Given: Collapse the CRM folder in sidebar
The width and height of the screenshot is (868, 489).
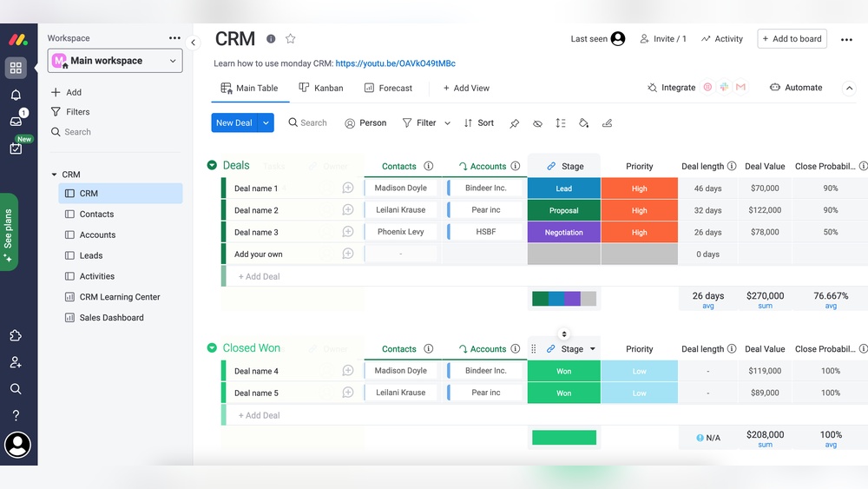Looking at the screenshot, I should point(55,175).
